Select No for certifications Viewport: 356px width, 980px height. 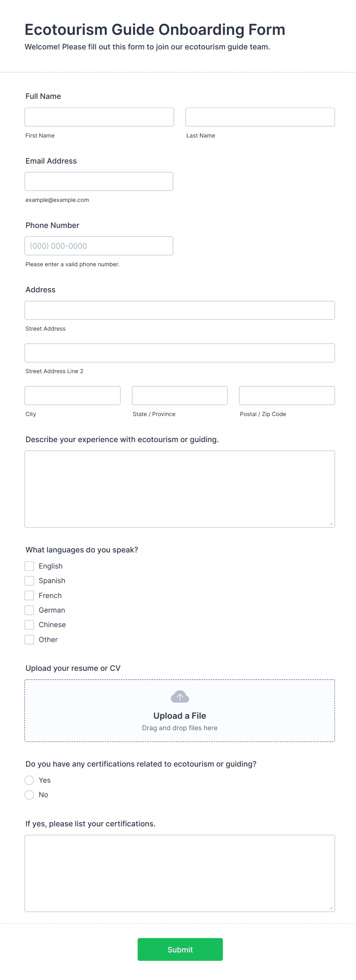29,795
